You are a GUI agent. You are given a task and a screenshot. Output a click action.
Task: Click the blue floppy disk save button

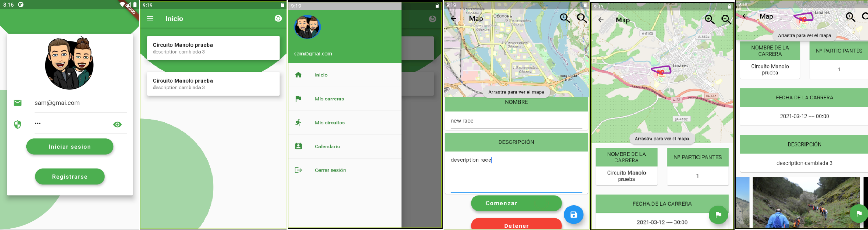pyautogui.click(x=573, y=214)
